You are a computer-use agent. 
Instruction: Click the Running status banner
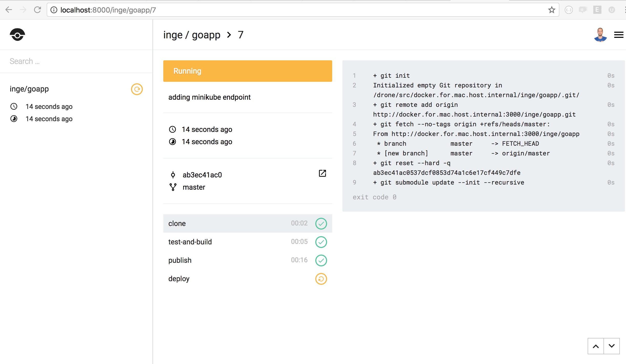(247, 71)
